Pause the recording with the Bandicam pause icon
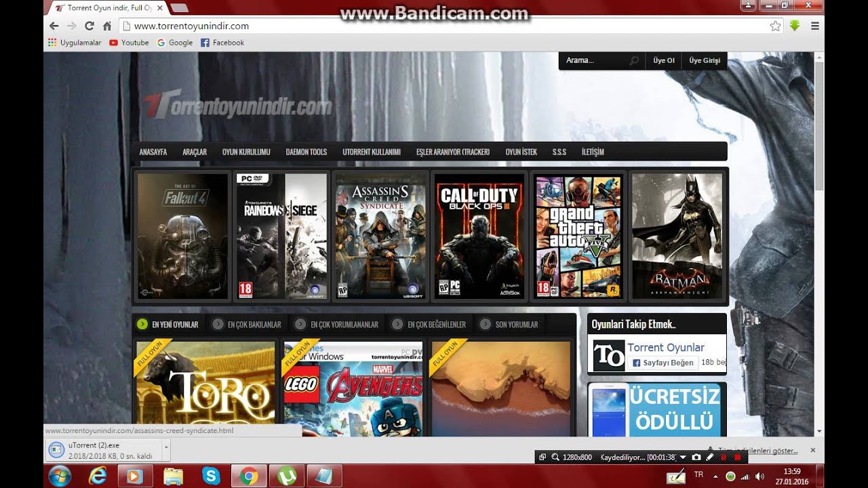The height and width of the screenshot is (488, 868). click(724, 457)
